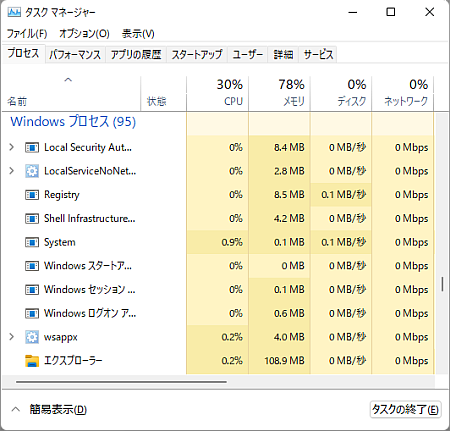
Task: Switch to the サービス tab
Action: click(318, 54)
